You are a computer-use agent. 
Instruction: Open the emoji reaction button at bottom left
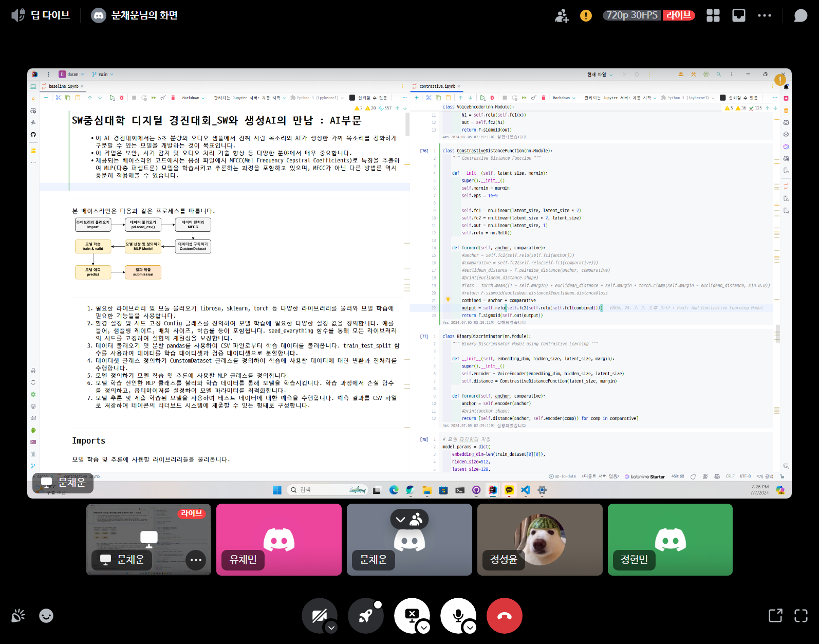coord(46,615)
